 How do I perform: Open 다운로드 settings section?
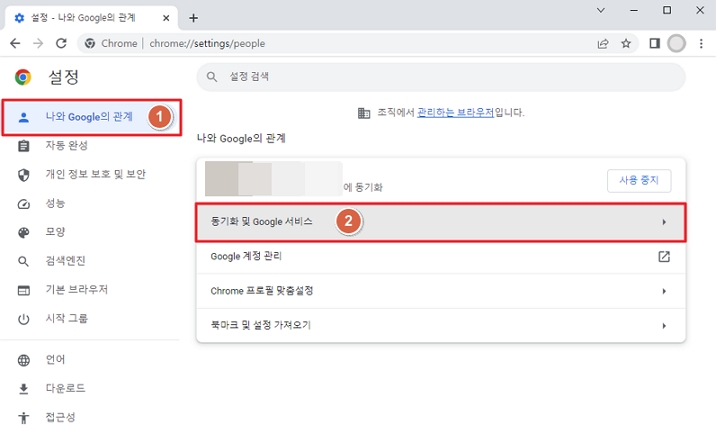65,388
